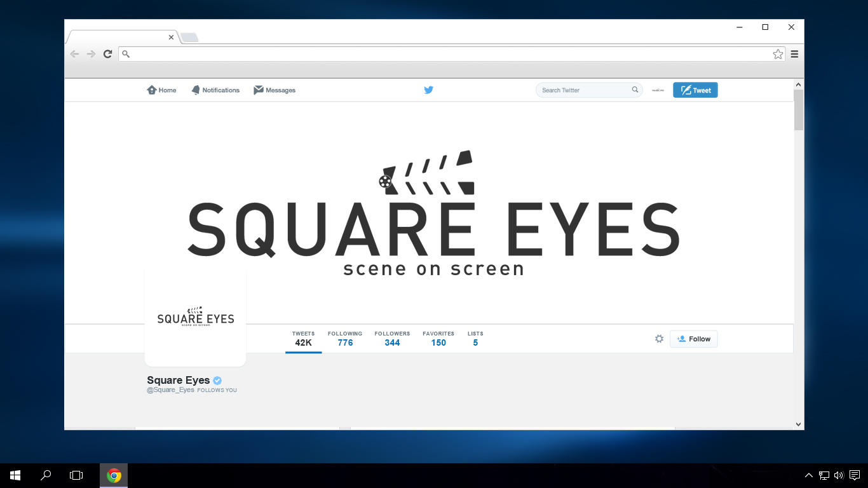
Task: Click the Search Twitter magnifier icon
Action: click(635, 90)
